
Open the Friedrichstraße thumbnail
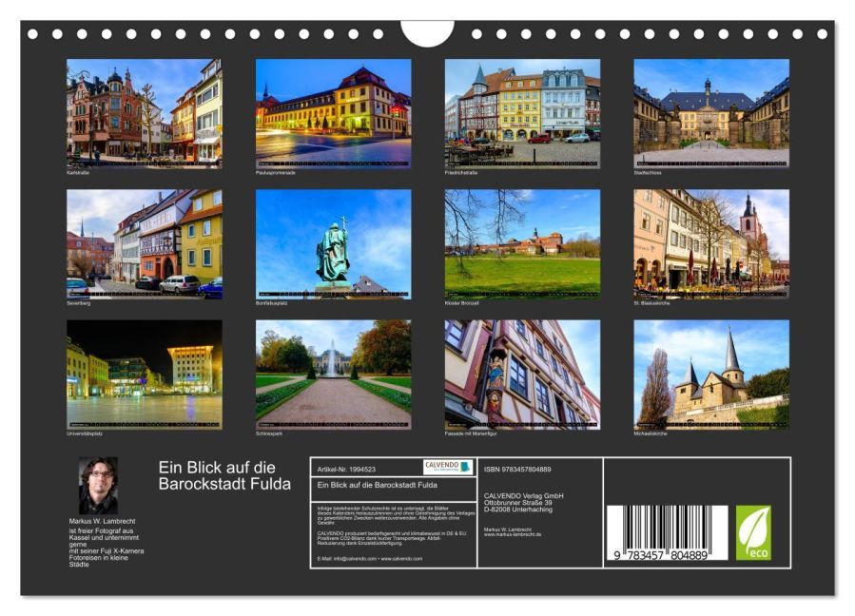(x=522, y=113)
